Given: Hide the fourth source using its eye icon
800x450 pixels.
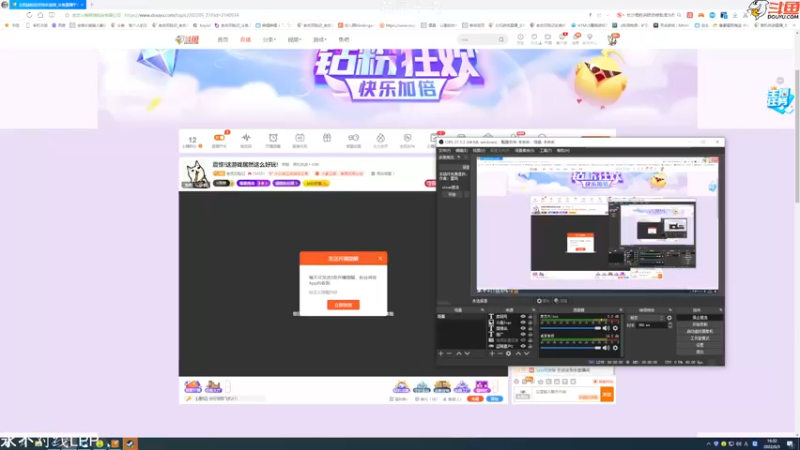Looking at the screenshot, I should [x=523, y=334].
